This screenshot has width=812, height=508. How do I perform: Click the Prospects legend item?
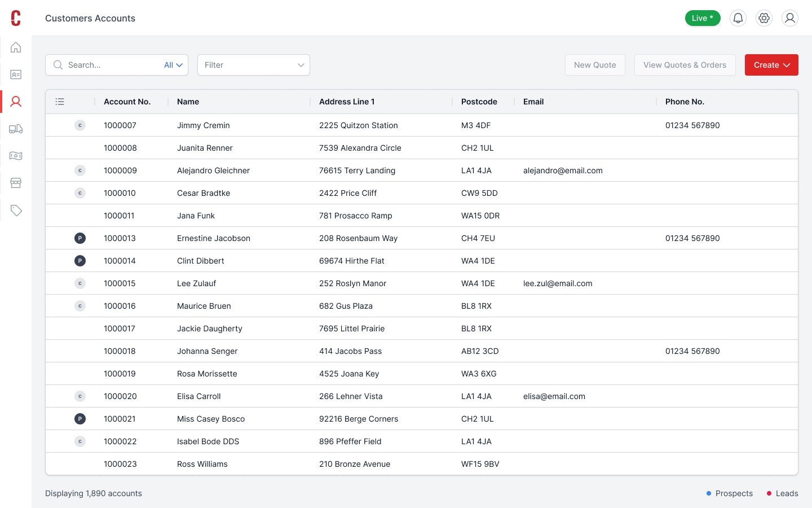point(730,493)
